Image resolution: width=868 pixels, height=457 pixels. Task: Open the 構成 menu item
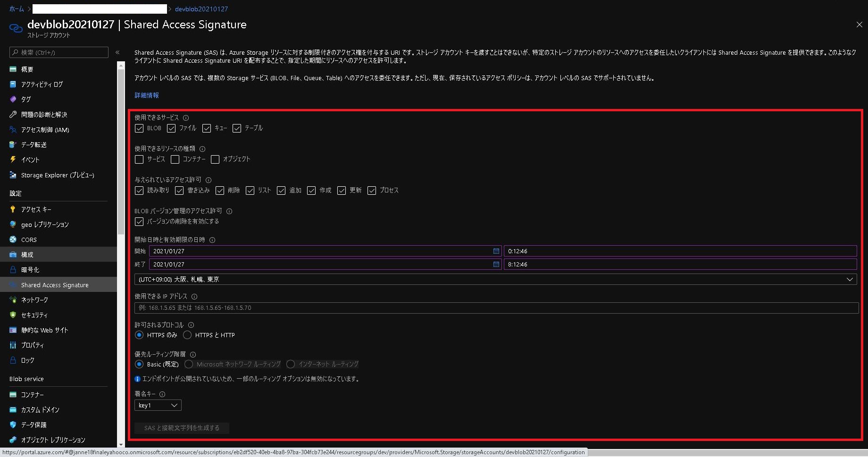58,255
